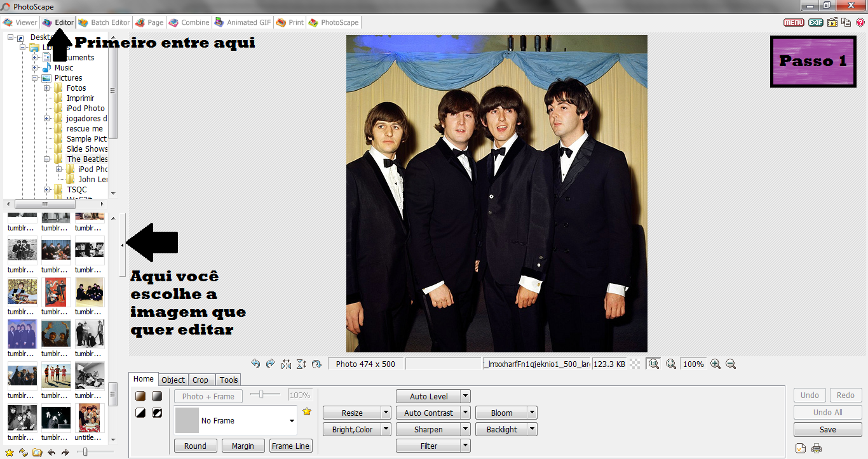Switch to the Batch Editor tab
Image resolution: width=868 pixels, height=459 pixels.
[104, 22]
